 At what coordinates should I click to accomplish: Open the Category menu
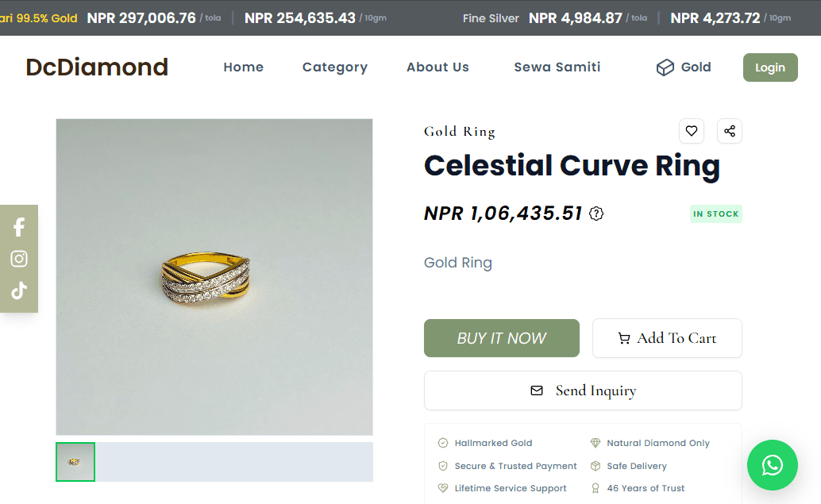click(335, 67)
